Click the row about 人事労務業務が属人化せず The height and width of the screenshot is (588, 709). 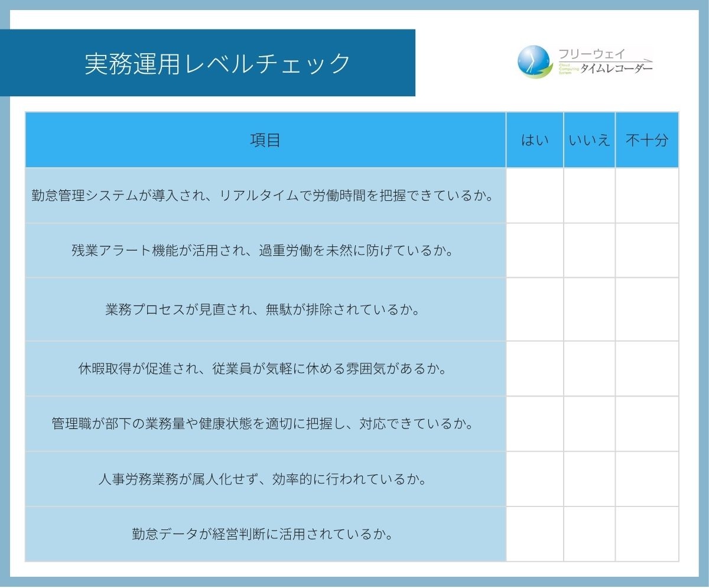click(265, 479)
